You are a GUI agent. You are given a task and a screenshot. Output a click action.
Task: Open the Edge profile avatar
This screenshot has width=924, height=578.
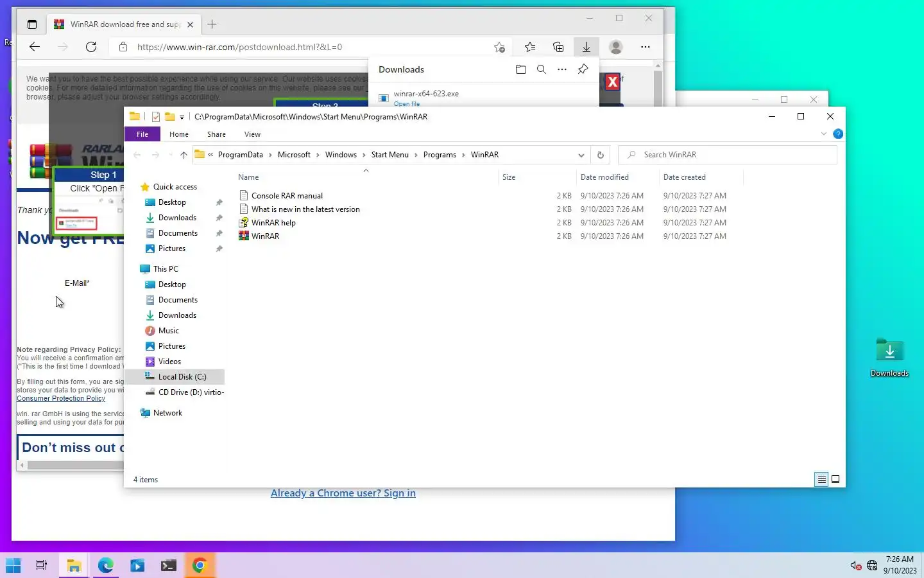[616, 47]
